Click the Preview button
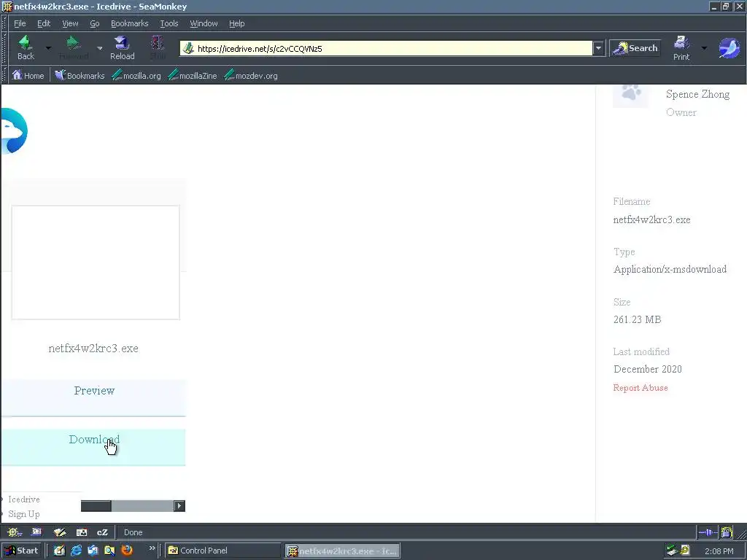The height and width of the screenshot is (560, 747). (93, 398)
